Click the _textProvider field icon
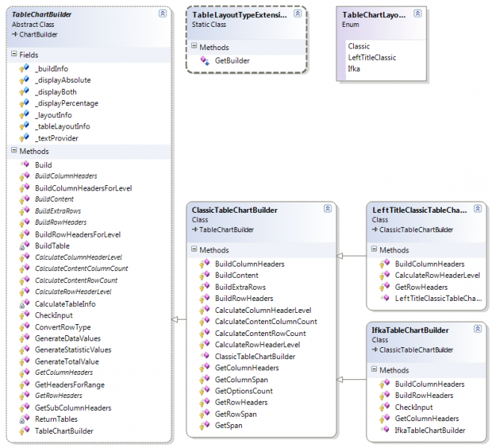 (23, 138)
